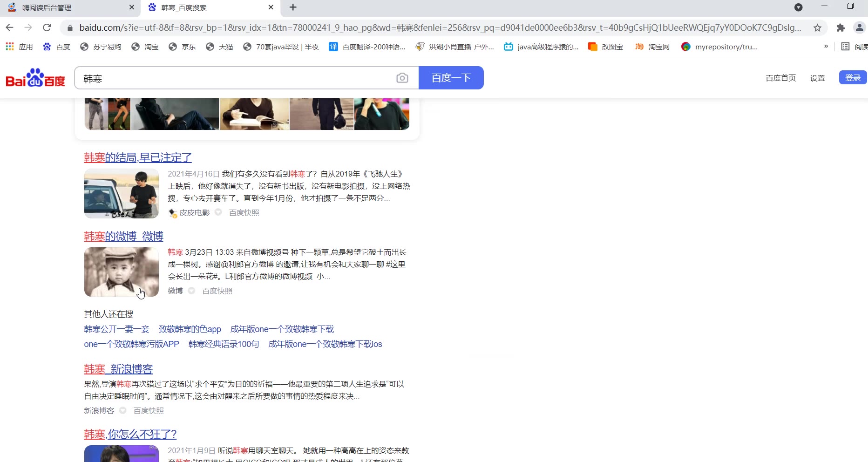Open image search camera icon
The height and width of the screenshot is (462, 868).
pos(402,78)
